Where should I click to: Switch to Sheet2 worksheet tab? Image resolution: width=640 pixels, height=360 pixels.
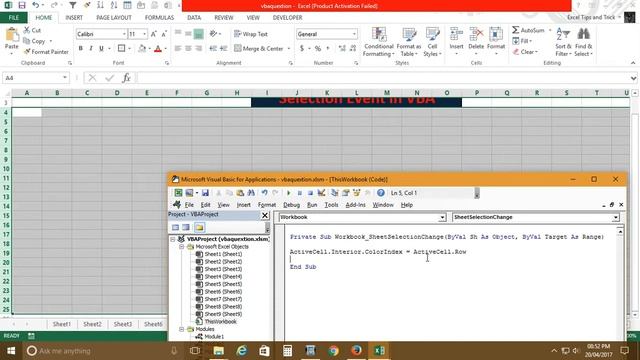[92, 324]
